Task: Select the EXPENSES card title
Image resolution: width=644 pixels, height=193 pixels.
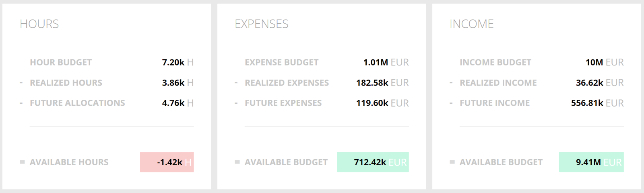Action: pyautogui.click(x=262, y=24)
